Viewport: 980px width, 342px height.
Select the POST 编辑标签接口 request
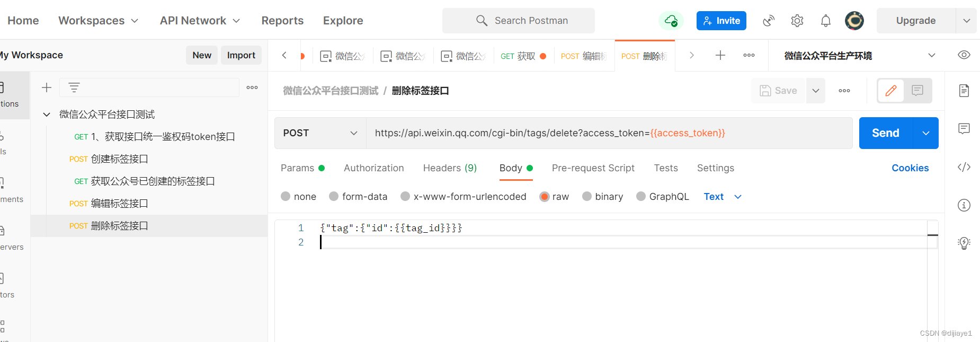[x=149, y=204]
